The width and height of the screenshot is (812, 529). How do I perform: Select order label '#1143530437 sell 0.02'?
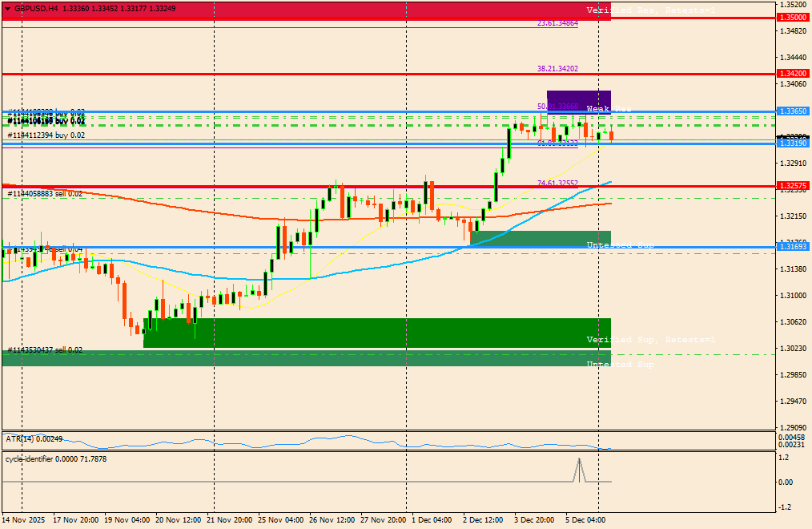click(45, 350)
